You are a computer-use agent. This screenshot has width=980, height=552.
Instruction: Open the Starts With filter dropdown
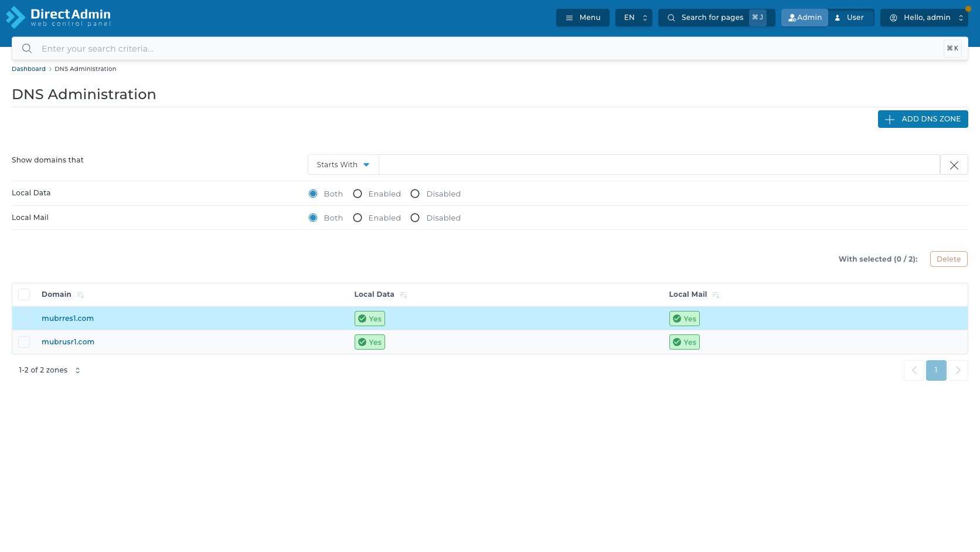click(343, 165)
